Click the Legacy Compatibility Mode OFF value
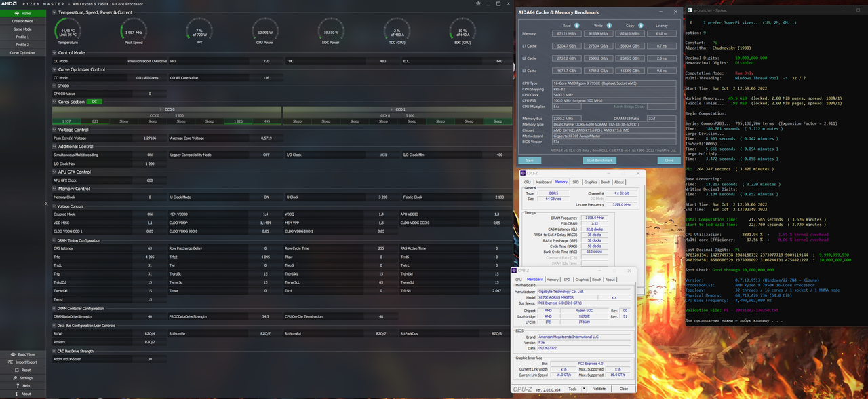 pyautogui.click(x=266, y=155)
